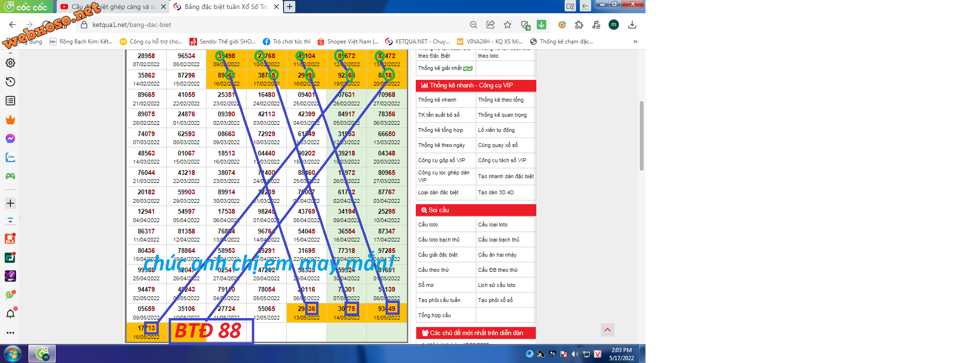Share this page via the share icon

coord(490,25)
